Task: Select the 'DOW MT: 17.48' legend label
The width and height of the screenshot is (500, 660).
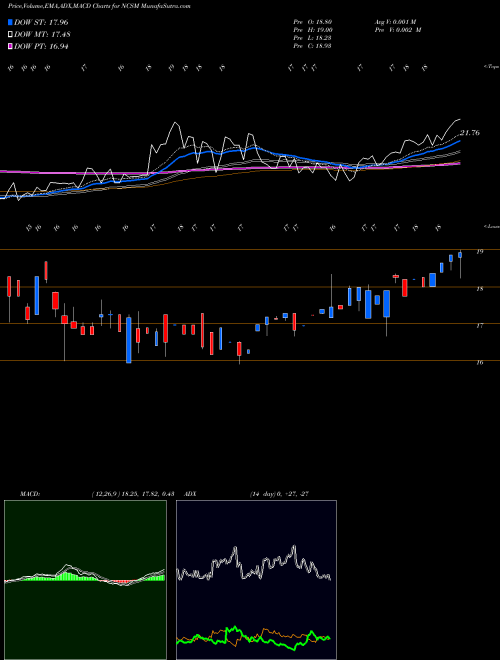Action: click(42, 35)
